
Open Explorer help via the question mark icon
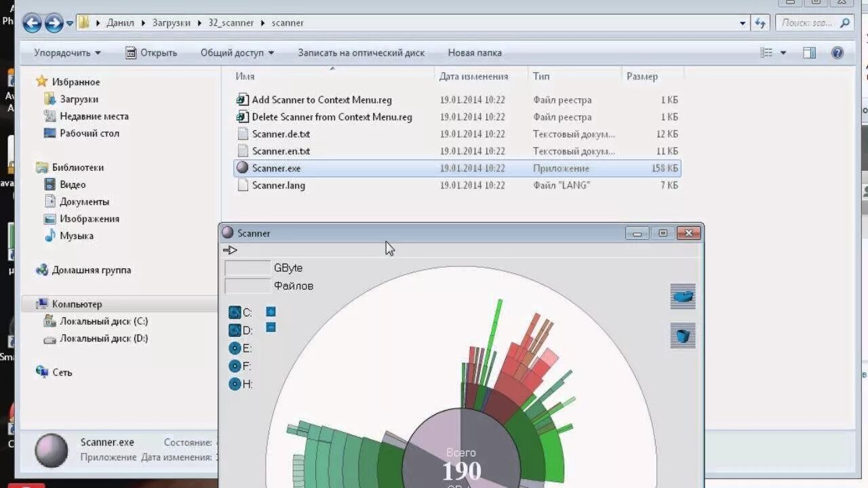pos(837,53)
